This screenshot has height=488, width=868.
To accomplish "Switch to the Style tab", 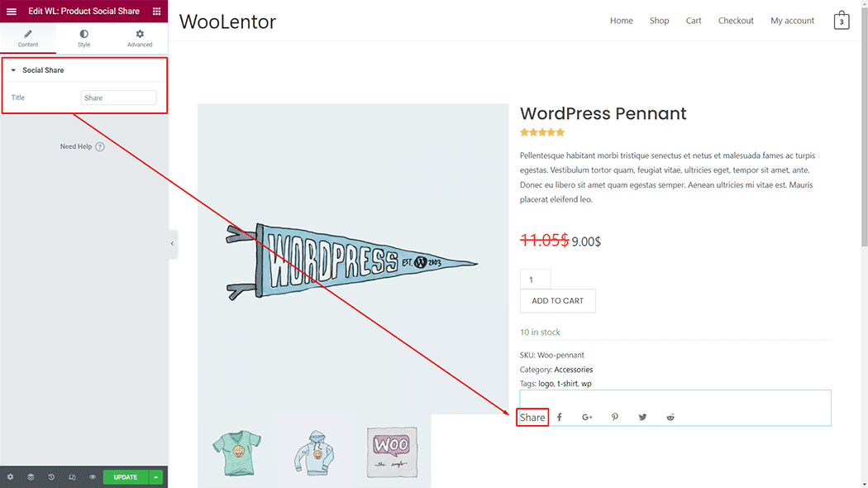I will click(83, 38).
